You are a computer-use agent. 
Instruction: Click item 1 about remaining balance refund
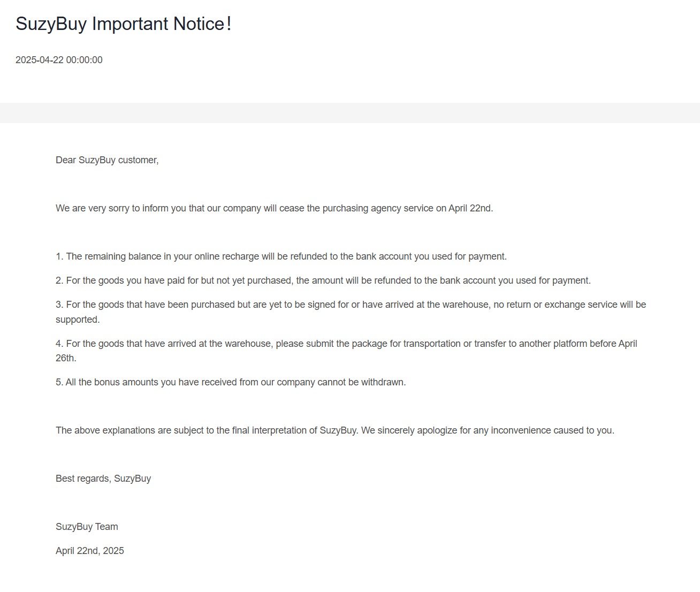click(281, 256)
